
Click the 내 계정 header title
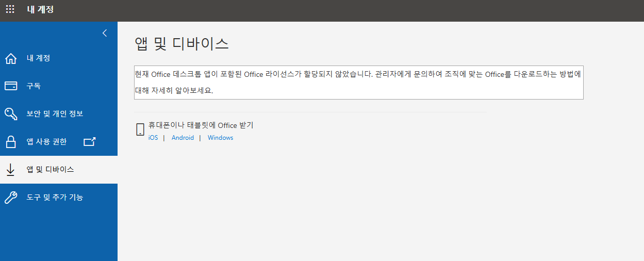(40, 9)
